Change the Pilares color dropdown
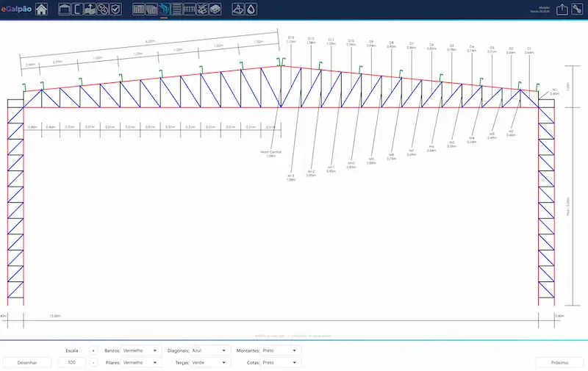 click(x=141, y=362)
